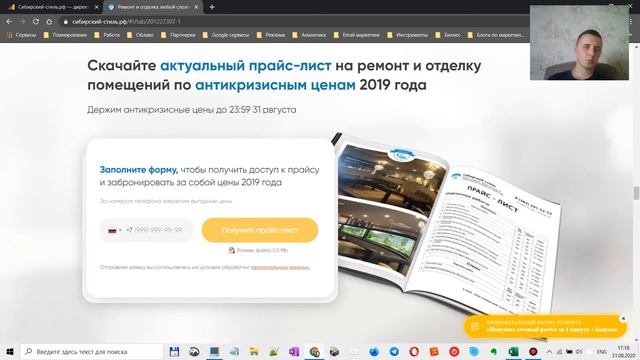
Task: Click the calculator icon in yellow popup
Action: tap(475, 326)
